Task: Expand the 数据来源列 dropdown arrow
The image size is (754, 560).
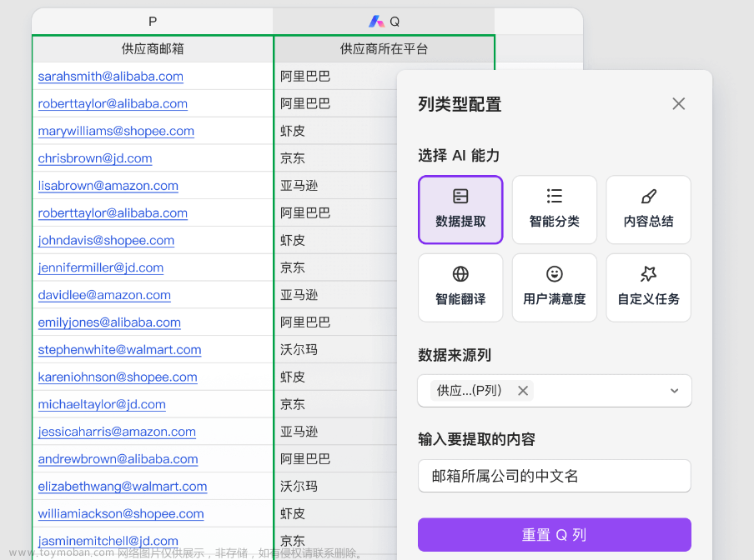Action: (674, 391)
